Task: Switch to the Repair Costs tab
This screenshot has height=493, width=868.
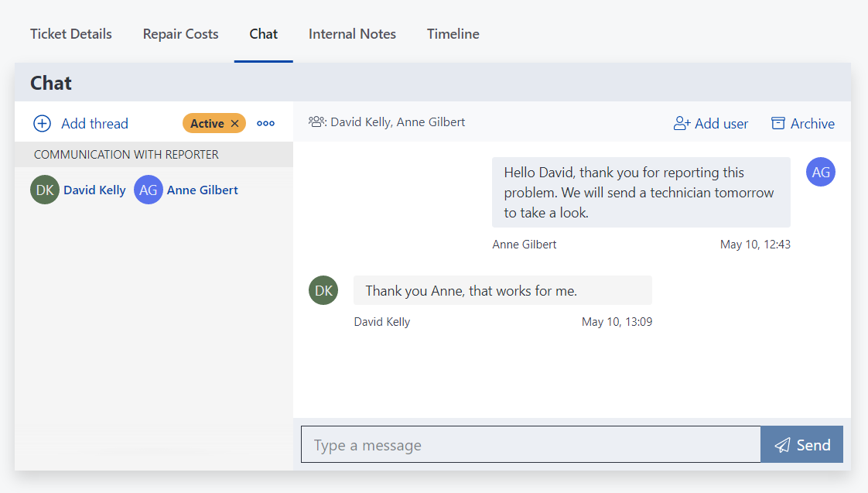Action: pos(180,34)
